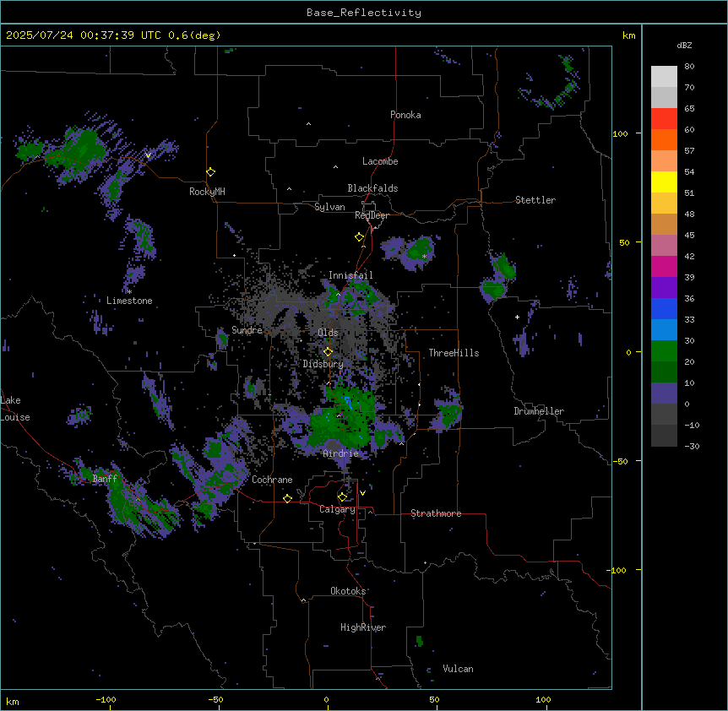Click the magenta 39 dBZ legend swatch
The height and width of the screenshot is (711, 728).
point(664,266)
